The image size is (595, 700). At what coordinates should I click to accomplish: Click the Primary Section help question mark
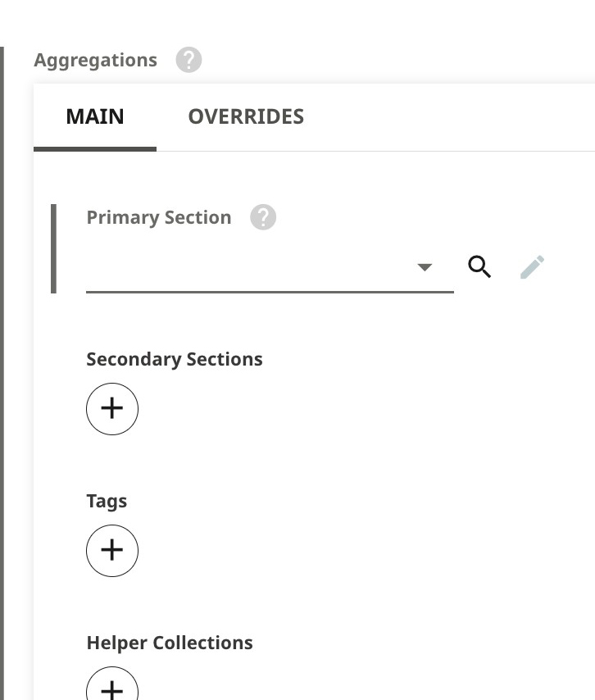pos(263,217)
